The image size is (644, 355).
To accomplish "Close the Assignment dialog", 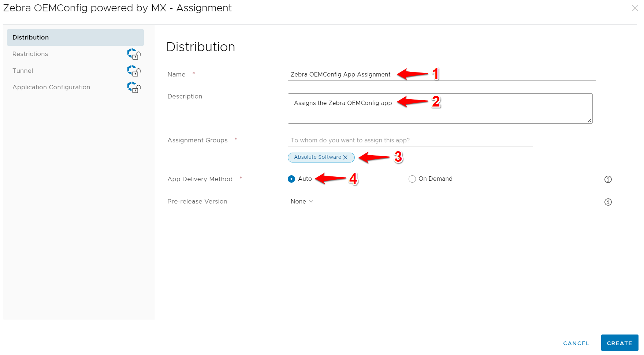I will 635,8.
